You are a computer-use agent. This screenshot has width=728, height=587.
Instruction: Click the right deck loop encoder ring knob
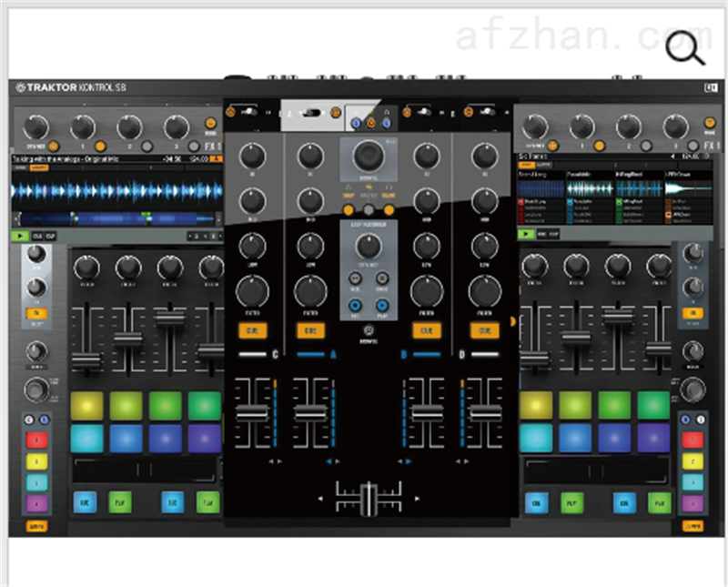(693, 390)
